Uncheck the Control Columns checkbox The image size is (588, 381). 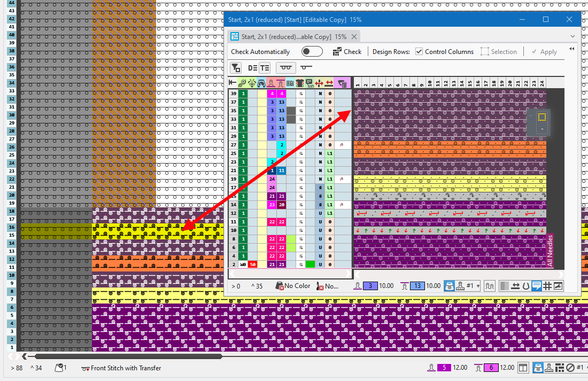[x=420, y=52]
